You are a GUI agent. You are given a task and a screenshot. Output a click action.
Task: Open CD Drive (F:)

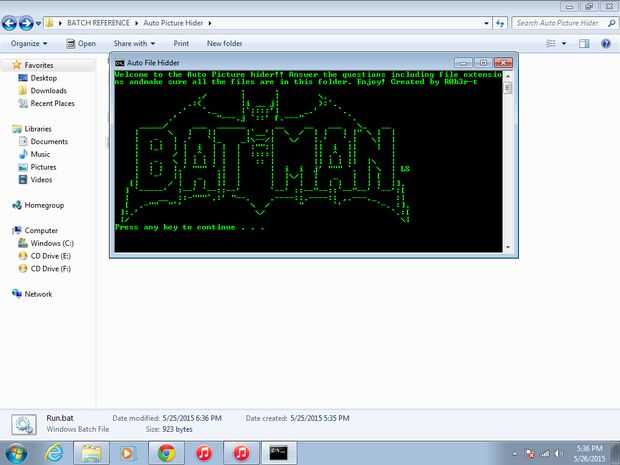(x=50, y=268)
